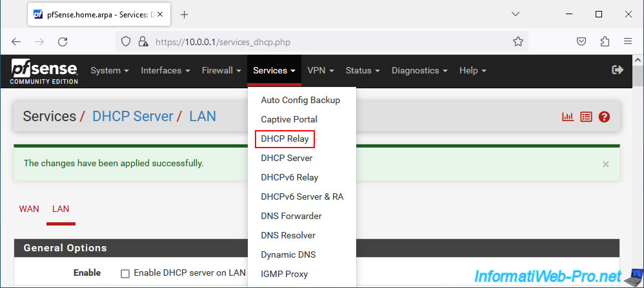This screenshot has height=288, width=644.
Task: Select the pfSense.home.arpa browser tab
Action: tap(97, 15)
